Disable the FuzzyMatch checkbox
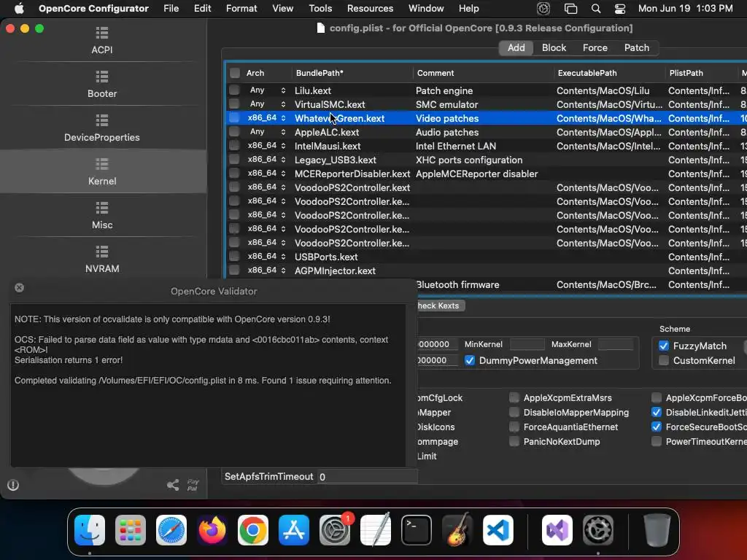Viewport: 747px width, 560px height. click(x=664, y=346)
